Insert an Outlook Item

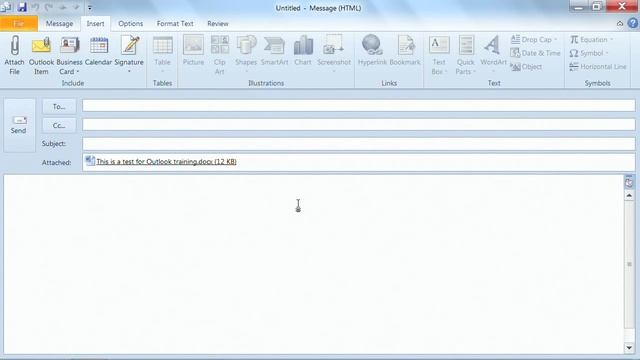click(x=41, y=55)
